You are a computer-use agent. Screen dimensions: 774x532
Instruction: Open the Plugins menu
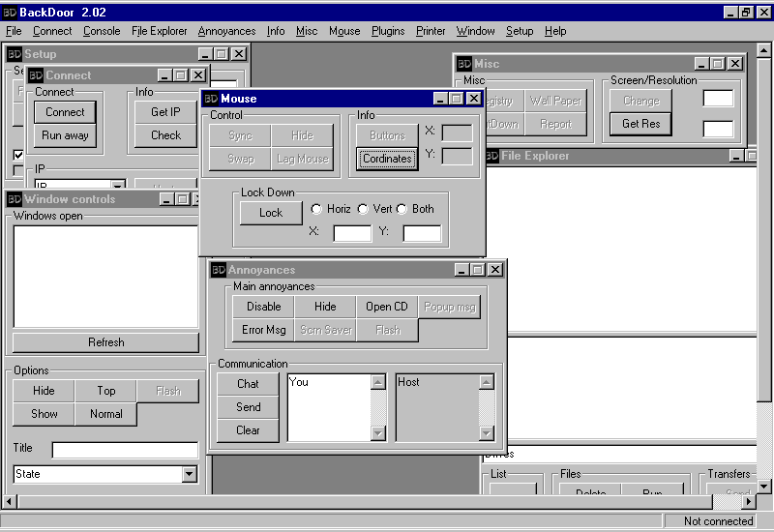point(388,31)
